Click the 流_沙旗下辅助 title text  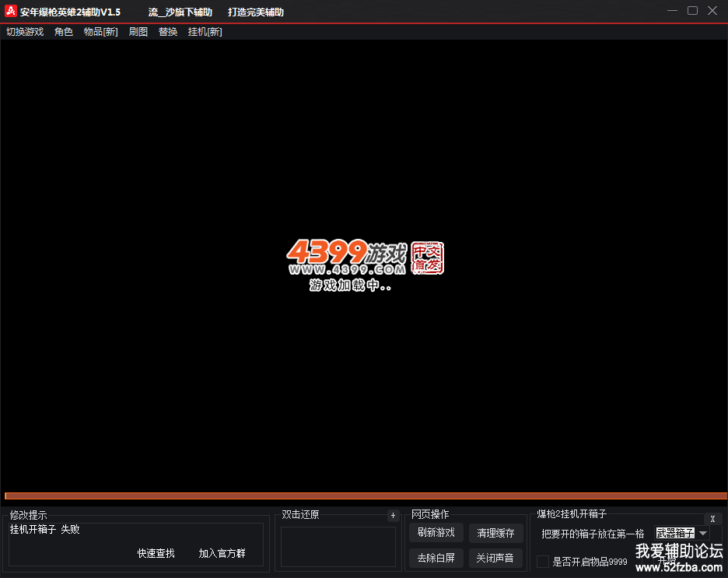(x=180, y=12)
